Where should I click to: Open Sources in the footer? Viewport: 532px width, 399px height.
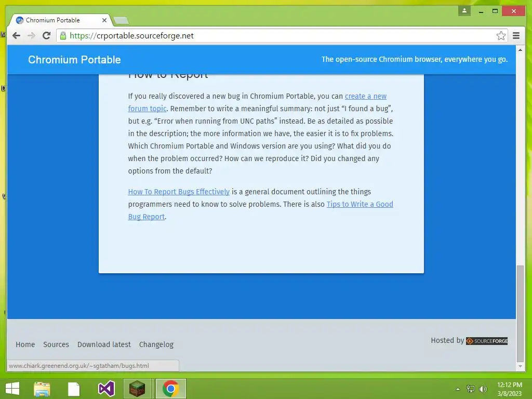[56, 344]
